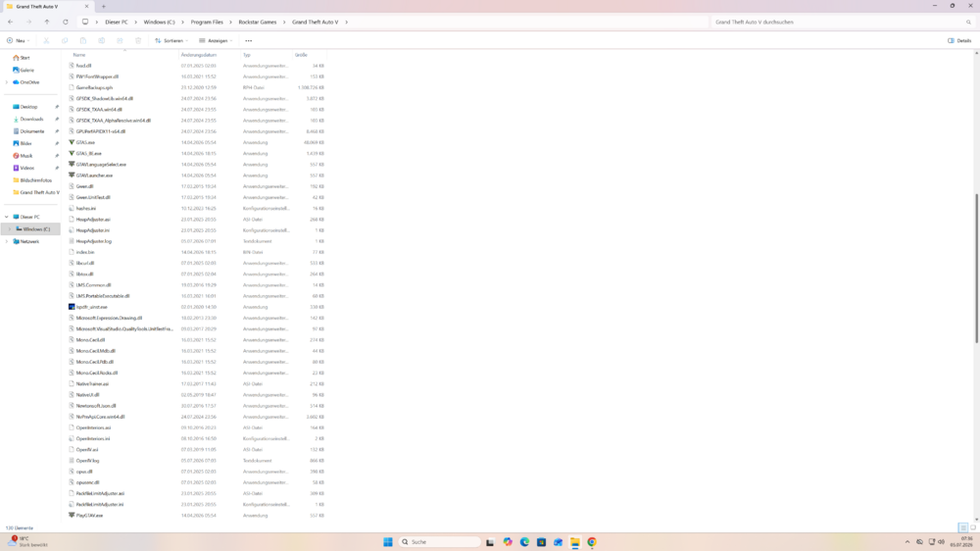Click the vertical scrollbar of file list
The width and height of the screenshot is (980, 551).
[977, 269]
